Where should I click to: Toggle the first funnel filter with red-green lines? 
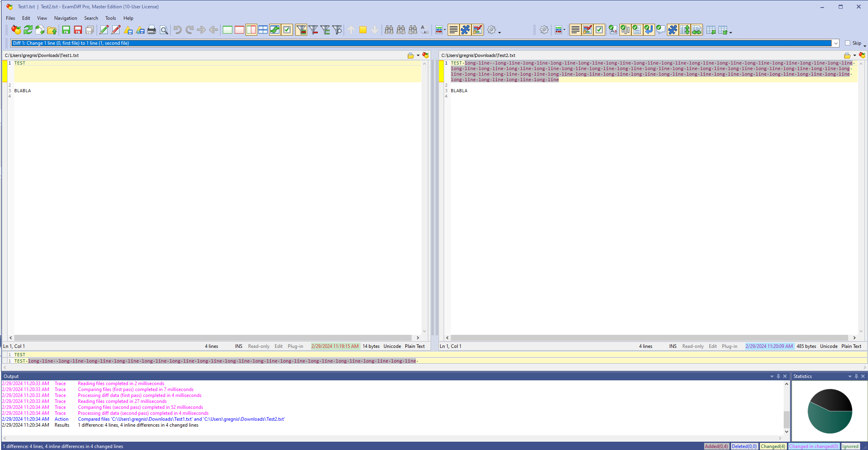coord(301,30)
